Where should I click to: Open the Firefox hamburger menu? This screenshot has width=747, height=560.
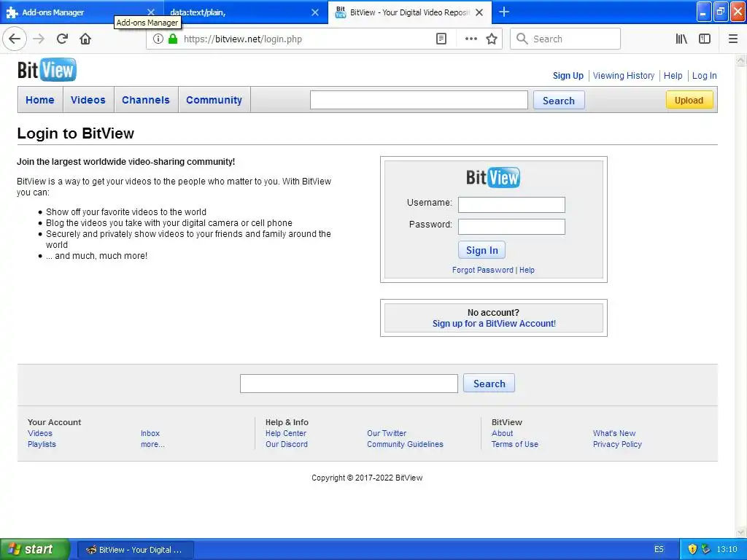(x=733, y=39)
